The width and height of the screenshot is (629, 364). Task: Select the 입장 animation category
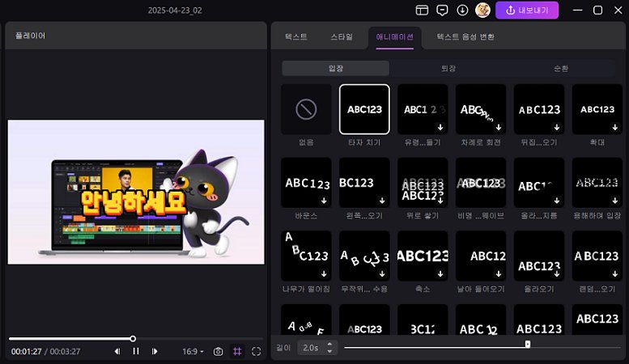pos(335,68)
